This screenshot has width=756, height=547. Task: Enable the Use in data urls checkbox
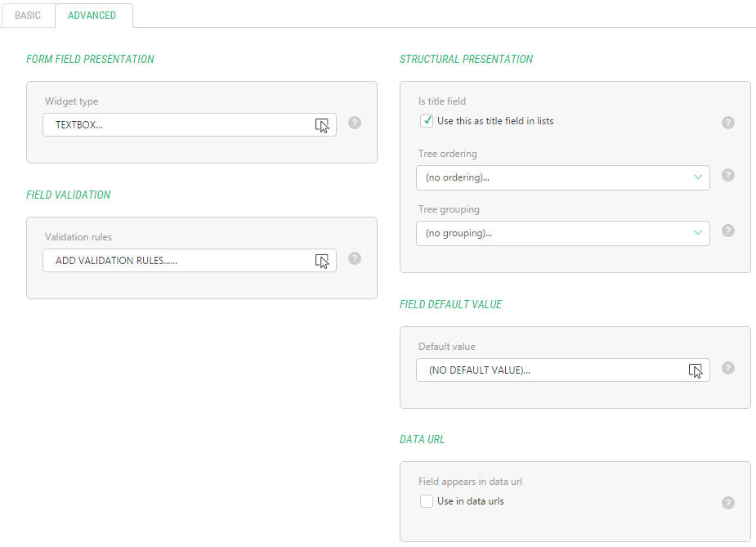click(427, 501)
